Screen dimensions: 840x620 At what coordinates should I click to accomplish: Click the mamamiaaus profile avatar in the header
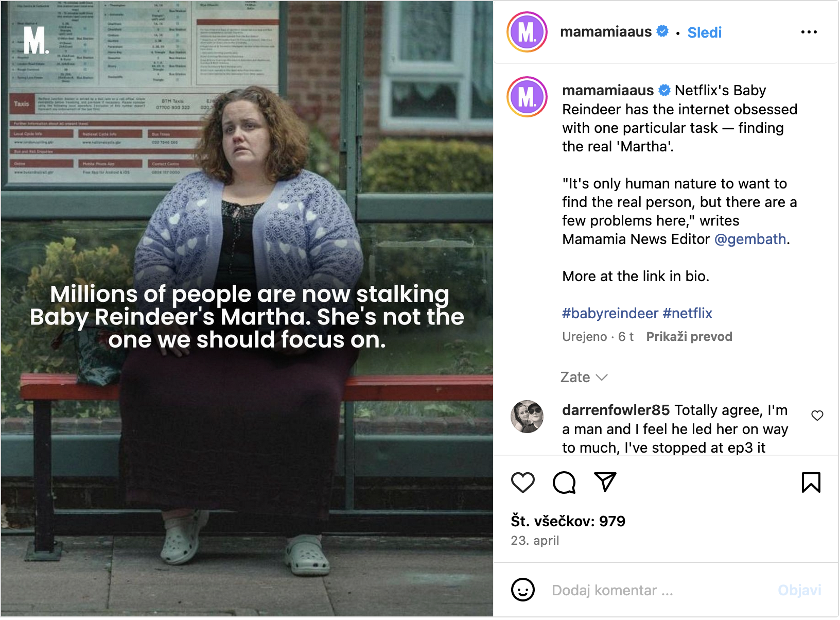pyautogui.click(x=527, y=32)
